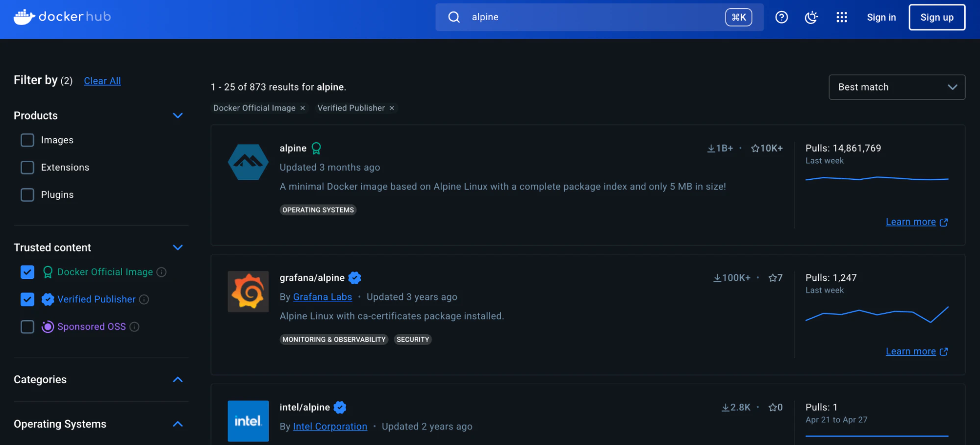Click info icon beside Sponsored OSS

[x=134, y=327]
